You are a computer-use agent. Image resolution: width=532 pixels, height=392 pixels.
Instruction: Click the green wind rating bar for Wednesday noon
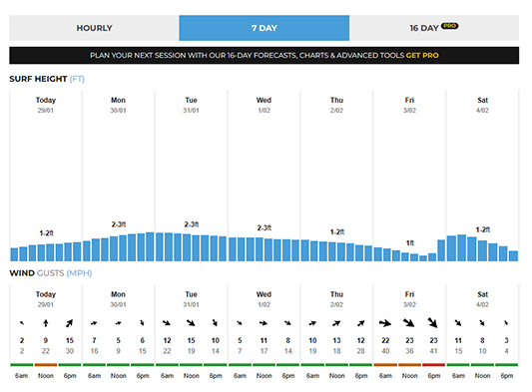(x=264, y=365)
